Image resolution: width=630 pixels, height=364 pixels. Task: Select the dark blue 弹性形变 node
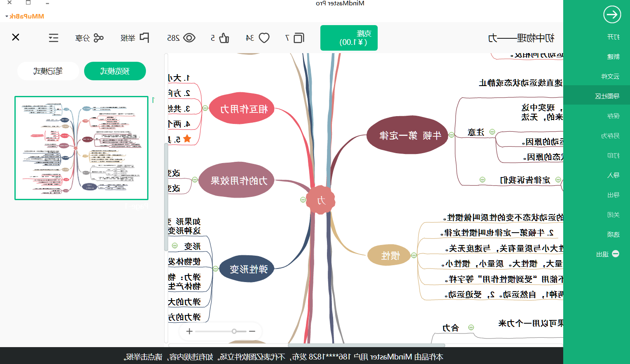tap(247, 269)
